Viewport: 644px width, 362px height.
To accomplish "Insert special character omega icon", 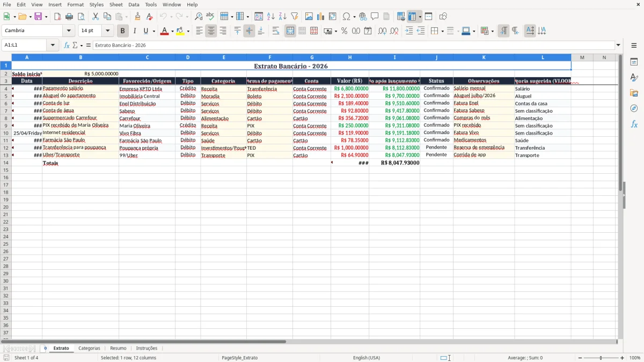I will pos(346,17).
